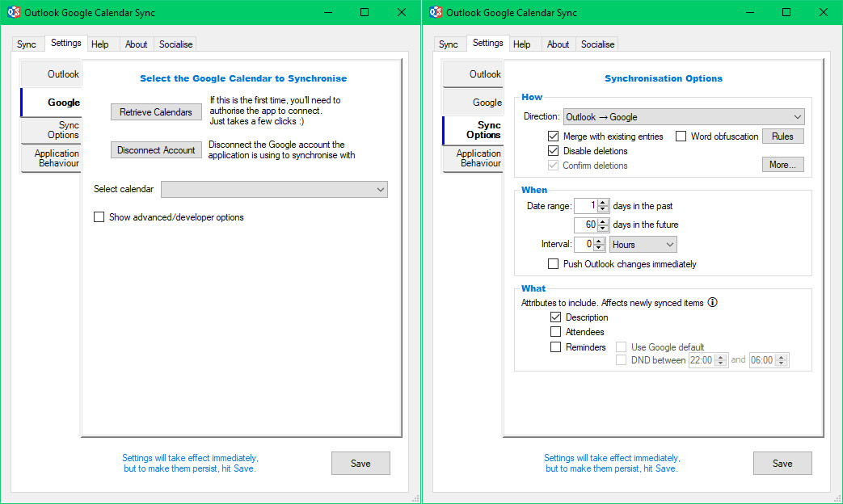Switch to the Help tab
The height and width of the screenshot is (504, 843).
[x=102, y=44]
